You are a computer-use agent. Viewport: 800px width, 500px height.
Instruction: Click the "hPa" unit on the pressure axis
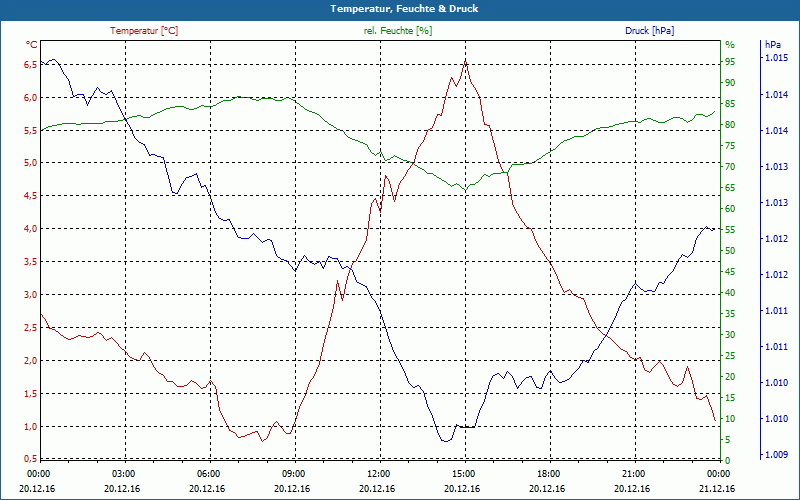[x=772, y=45]
